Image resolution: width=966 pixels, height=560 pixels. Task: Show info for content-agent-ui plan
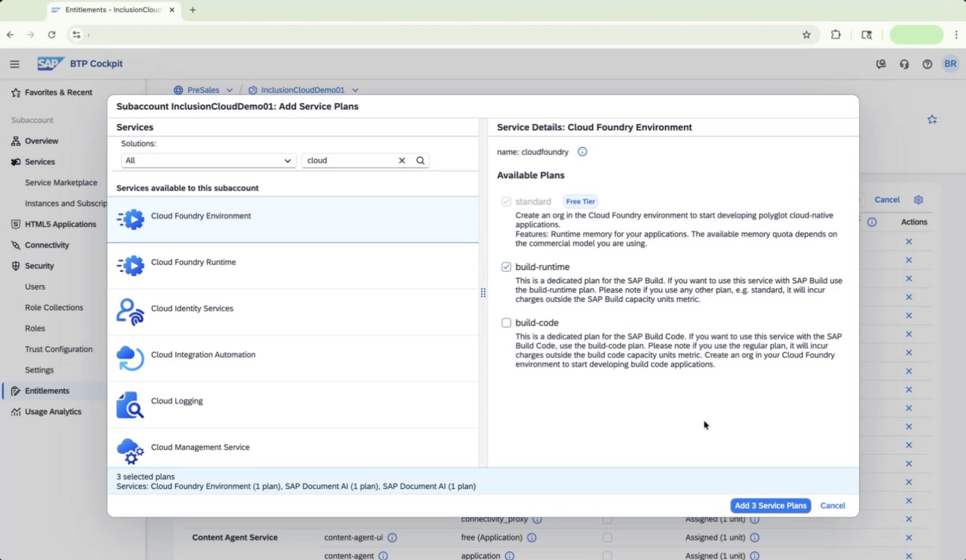(392, 537)
